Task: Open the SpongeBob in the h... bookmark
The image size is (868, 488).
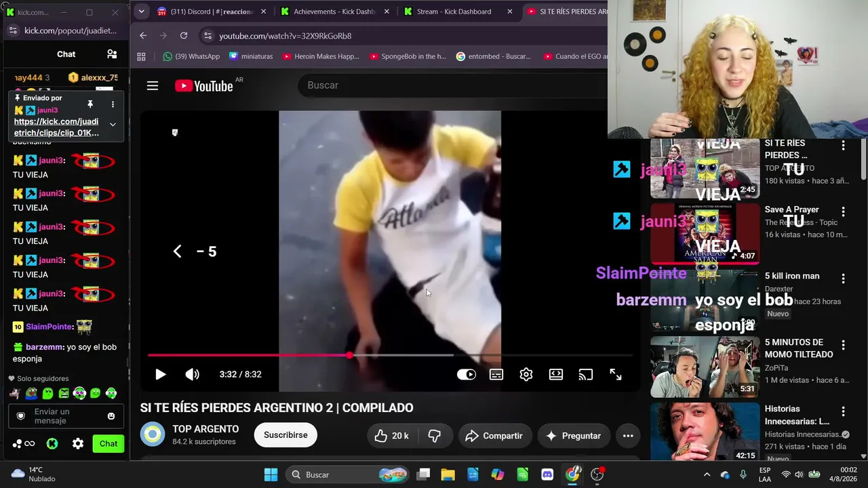Action: click(408, 57)
